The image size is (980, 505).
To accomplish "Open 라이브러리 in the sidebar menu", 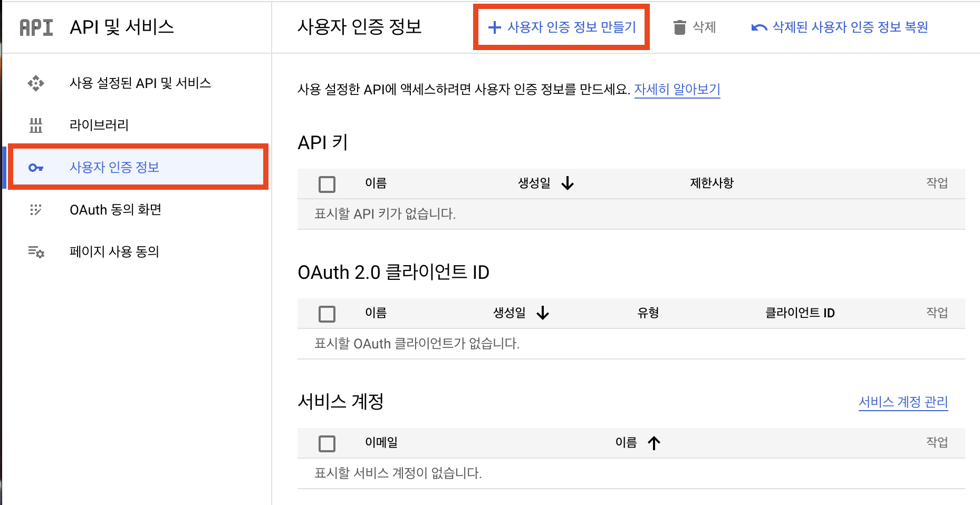I will (x=99, y=125).
